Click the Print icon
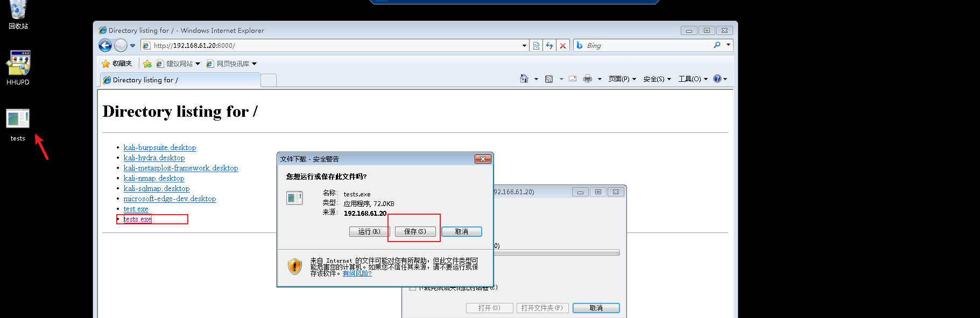Image resolution: width=980 pixels, height=318 pixels. (x=588, y=79)
